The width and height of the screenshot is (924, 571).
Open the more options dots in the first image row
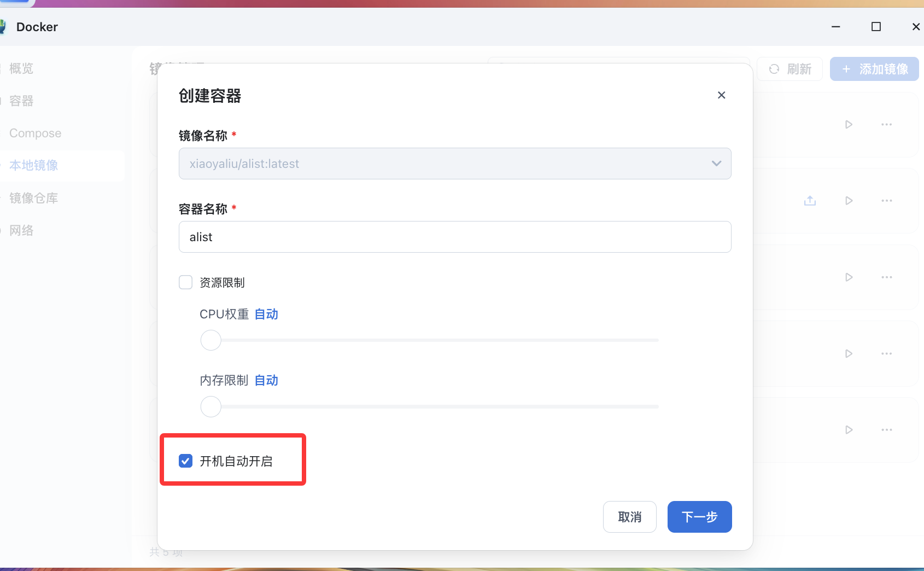tap(886, 125)
